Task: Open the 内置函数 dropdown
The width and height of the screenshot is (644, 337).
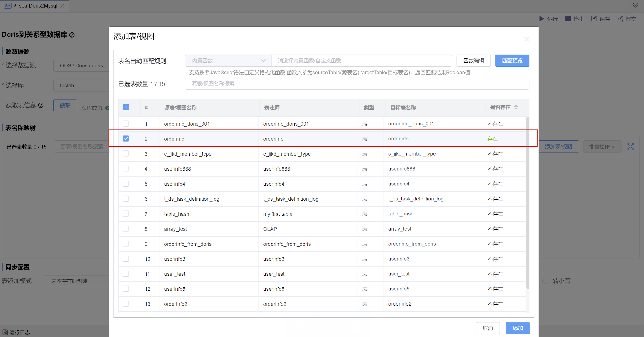Action: click(x=228, y=61)
